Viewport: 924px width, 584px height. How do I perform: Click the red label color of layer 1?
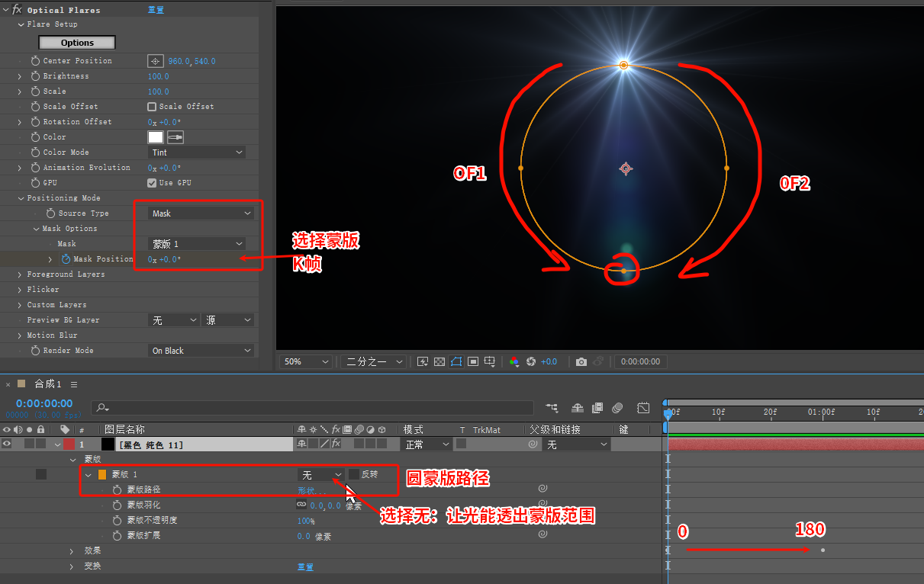pyautogui.click(x=69, y=444)
